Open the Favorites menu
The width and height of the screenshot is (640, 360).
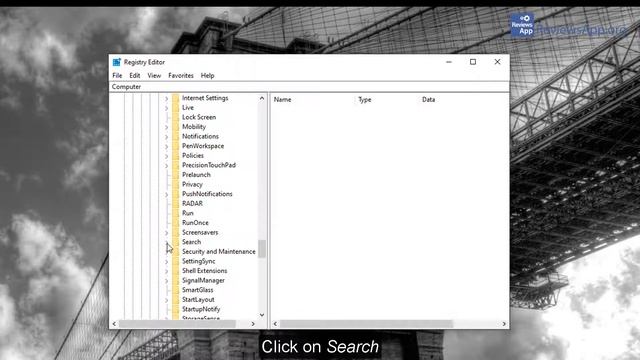(181, 76)
